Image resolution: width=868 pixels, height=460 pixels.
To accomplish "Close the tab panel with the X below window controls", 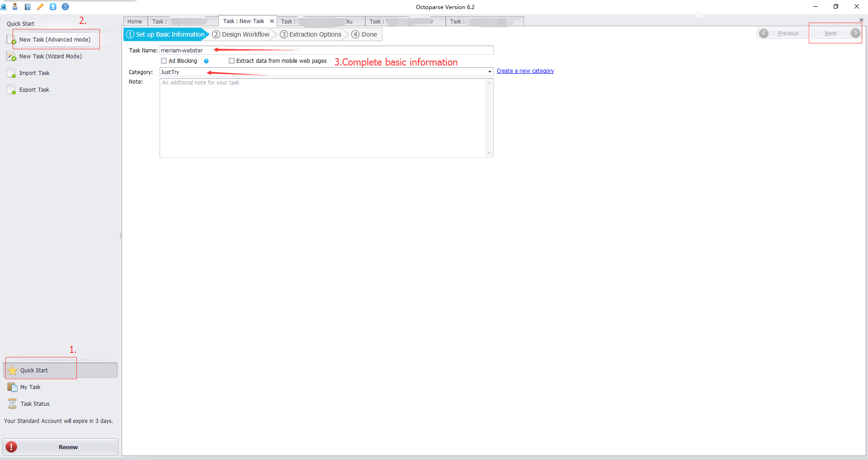I will 861,20.
